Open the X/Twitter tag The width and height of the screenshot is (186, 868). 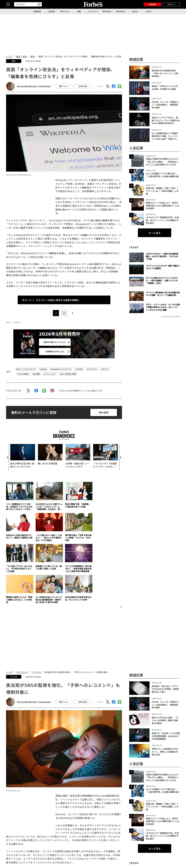tap(79, 369)
